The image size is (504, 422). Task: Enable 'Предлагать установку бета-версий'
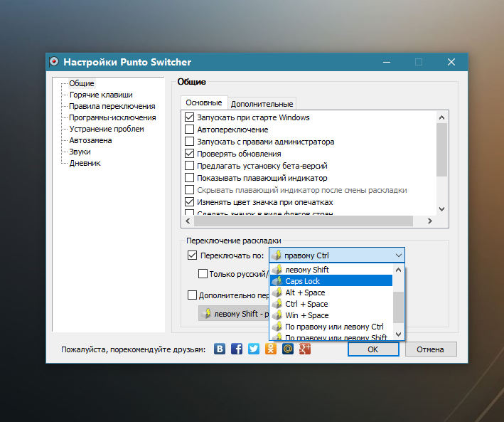tap(189, 166)
